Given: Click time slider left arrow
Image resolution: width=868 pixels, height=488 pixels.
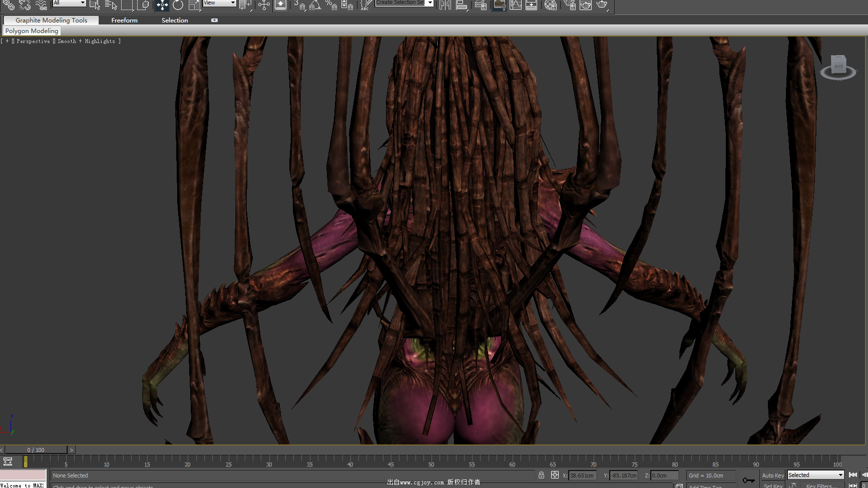Looking at the screenshot, I should (2, 450).
